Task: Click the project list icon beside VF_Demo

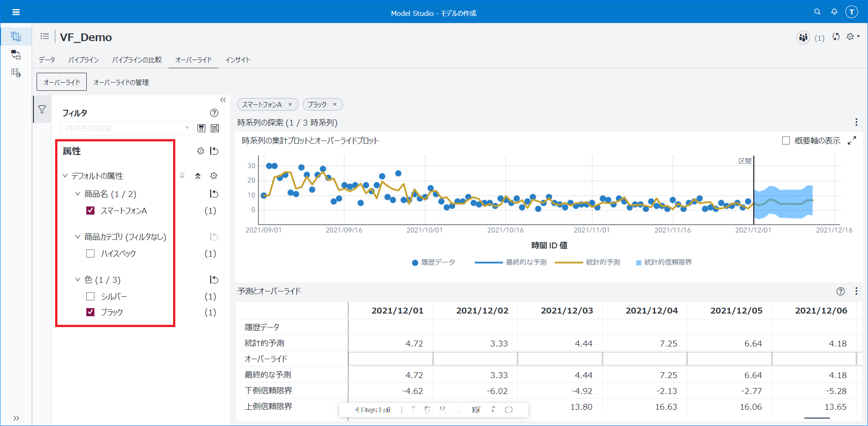Action: 44,36
